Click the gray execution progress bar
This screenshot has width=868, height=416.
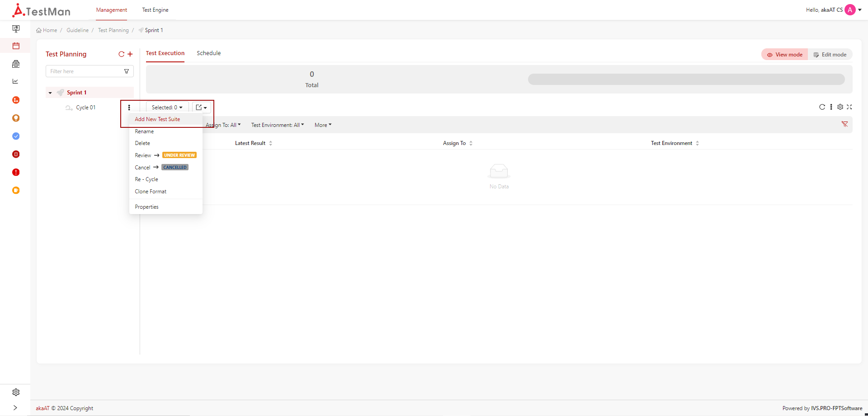[686, 79]
